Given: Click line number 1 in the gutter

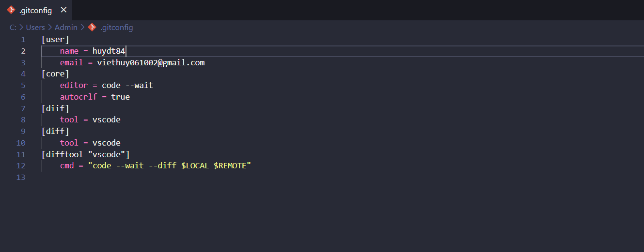Looking at the screenshot, I should [x=23, y=39].
